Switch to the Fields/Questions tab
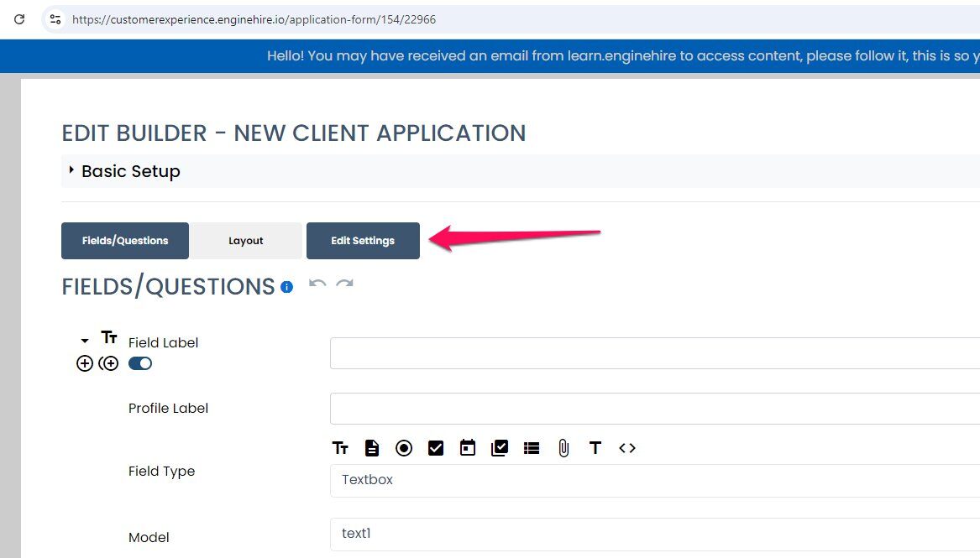 (x=125, y=240)
